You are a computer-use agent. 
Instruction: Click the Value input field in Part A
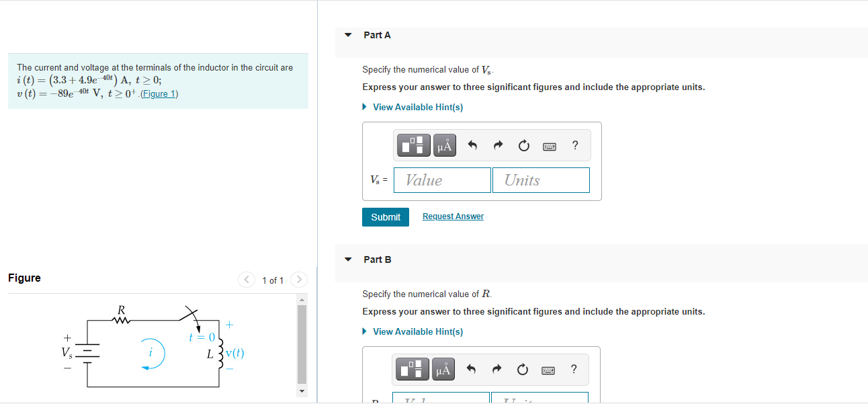pyautogui.click(x=442, y=179)
